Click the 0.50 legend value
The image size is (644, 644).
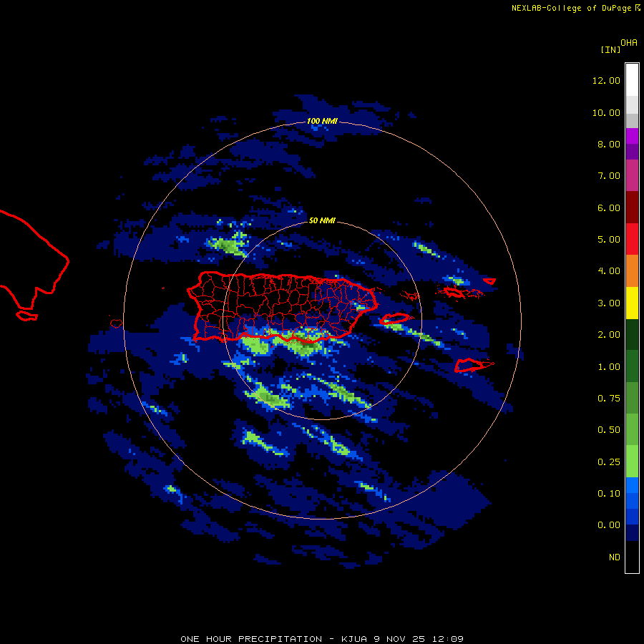[609, 430]
